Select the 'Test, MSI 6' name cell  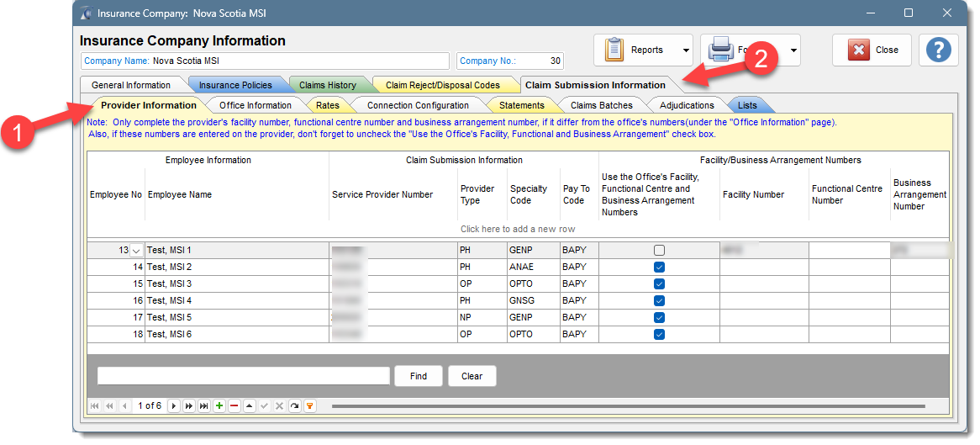tap(237, 335)
